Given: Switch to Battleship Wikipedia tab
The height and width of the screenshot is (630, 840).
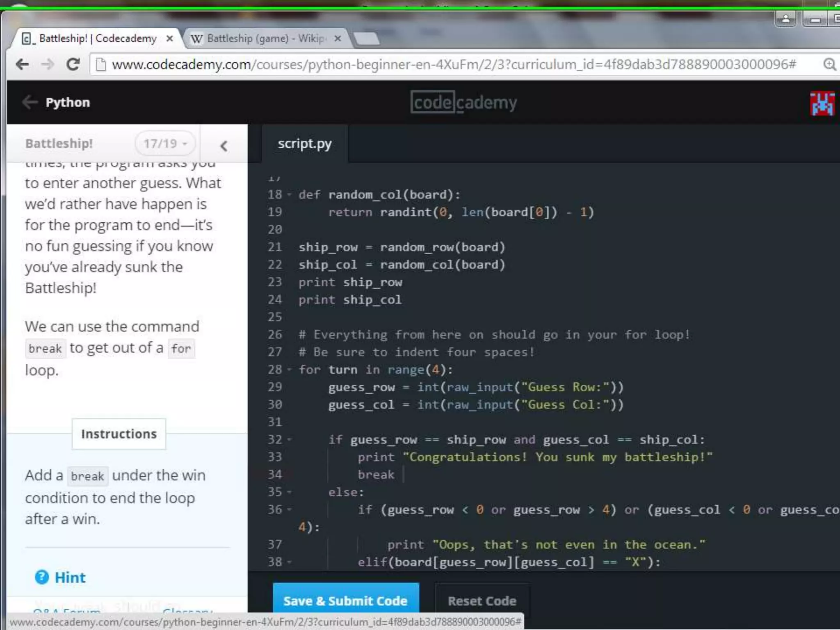Looking at the screenshot, I should 266,39.
